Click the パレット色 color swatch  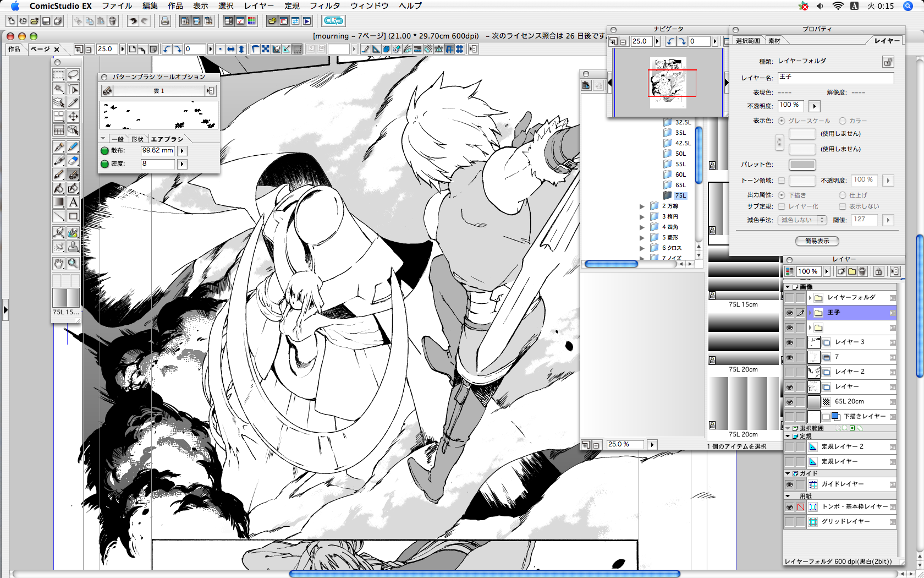coord(802,165)
